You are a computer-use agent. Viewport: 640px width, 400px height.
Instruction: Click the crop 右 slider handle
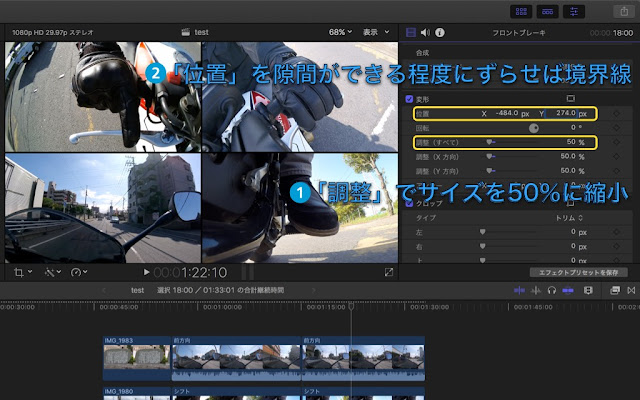click(482, 246)
